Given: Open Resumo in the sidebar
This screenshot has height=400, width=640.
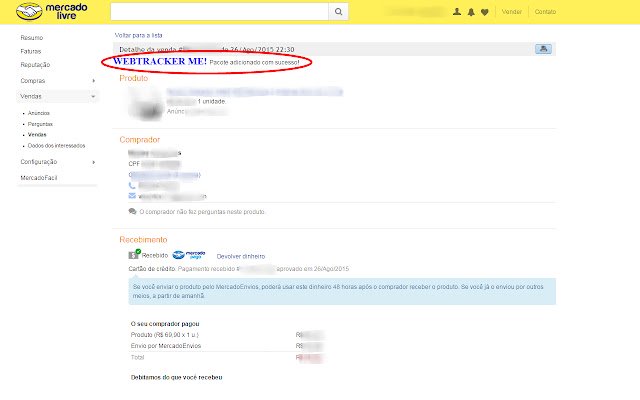Looking at the screenshot, I should point(32,38).
